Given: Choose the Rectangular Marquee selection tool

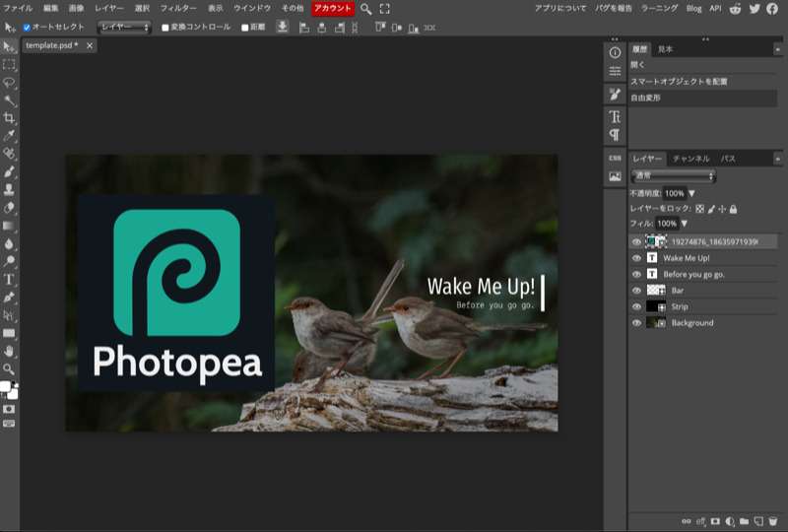Looking at the screenshot, I should pyautogui.click(x=9, y=64).
